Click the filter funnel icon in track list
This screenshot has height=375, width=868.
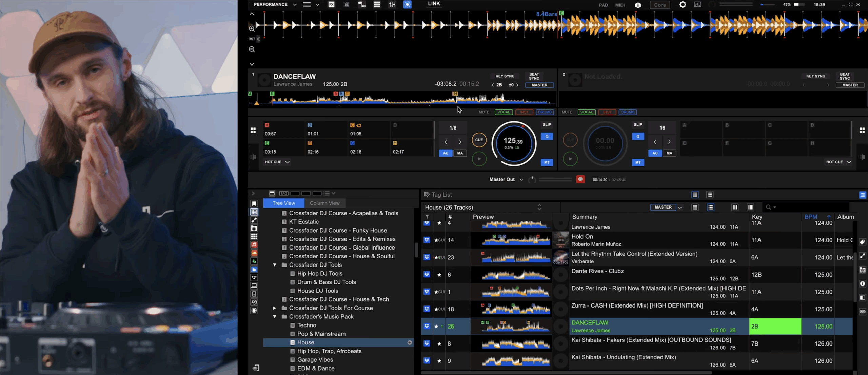427,217
